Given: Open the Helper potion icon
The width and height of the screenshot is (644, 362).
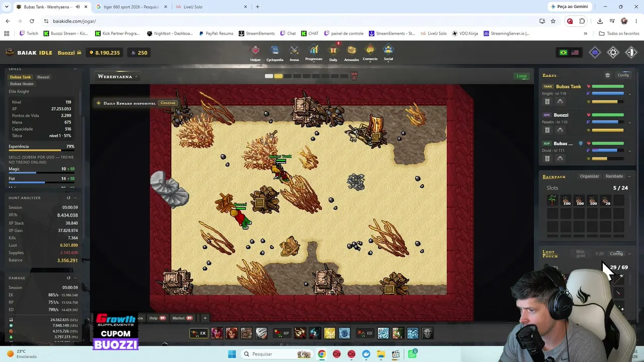Looking at the screenshot, I should 256,50.
